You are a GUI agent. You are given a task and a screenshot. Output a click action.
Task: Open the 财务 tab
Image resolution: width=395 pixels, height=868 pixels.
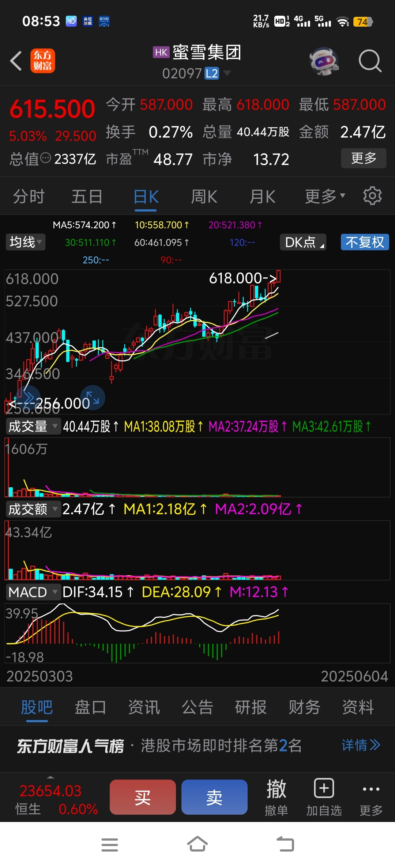point(304,707)
